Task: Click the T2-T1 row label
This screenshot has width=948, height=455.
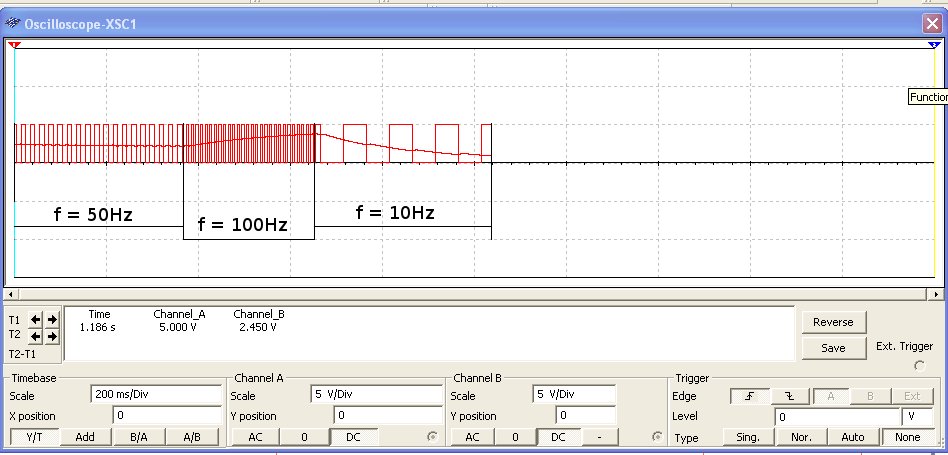Action: (22, 354)
